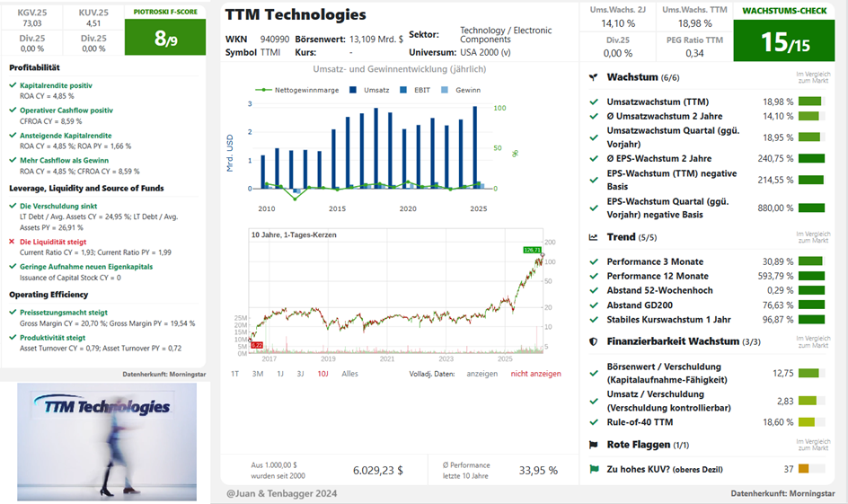Click nicht anzeigen link
This screenshot has height=504, width=848.
[x=536, y=374]
